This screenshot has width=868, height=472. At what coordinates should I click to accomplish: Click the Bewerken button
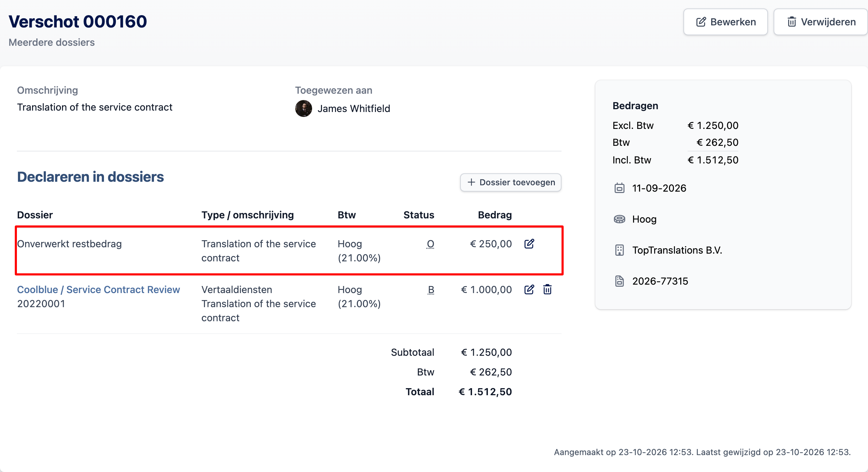(725, 22)
